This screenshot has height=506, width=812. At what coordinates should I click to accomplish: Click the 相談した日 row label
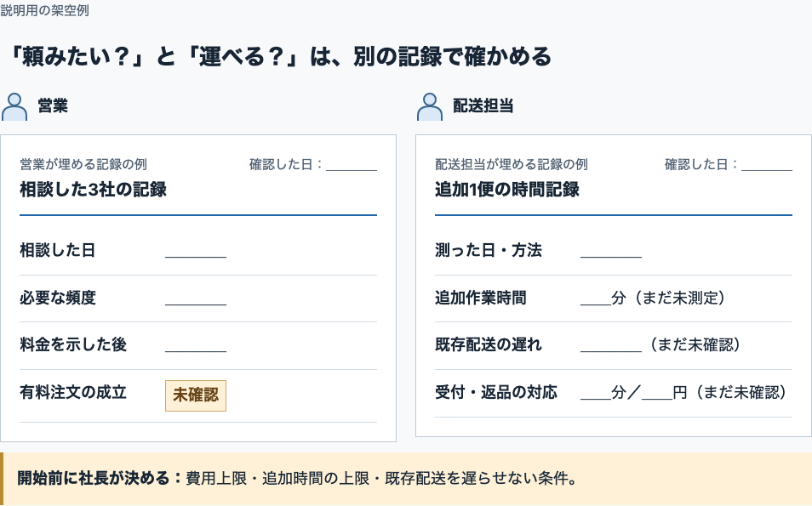click(58, 250)
